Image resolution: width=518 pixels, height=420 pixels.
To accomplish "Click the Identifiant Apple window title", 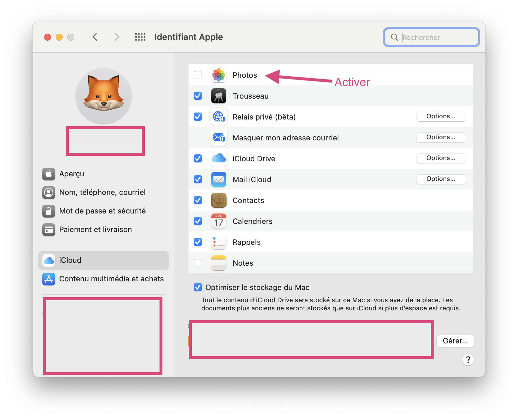I will point(189,37).
